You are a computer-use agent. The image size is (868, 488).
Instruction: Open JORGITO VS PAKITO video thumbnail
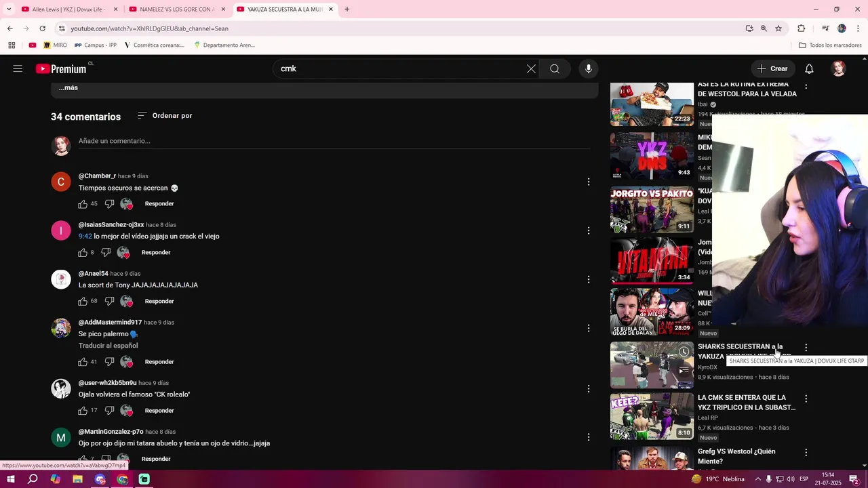click(x=652, y=210)
